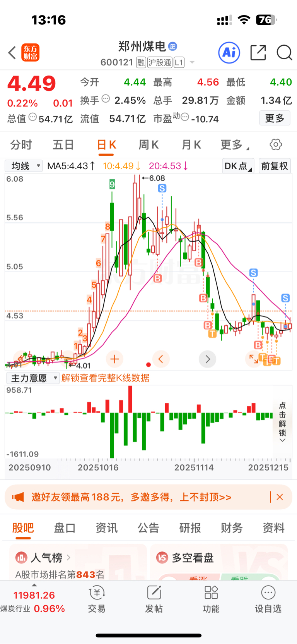This screenshot has height=644, width=297.
Task: Switch to 五日 chart tab
Action: pyautogui.click(x=63, y=145)
